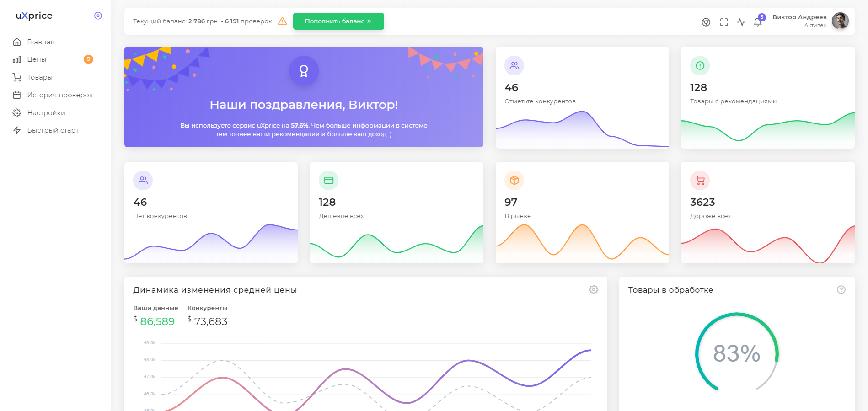Open Товары sidebar section
This screenshot has height=411, width=868.
[40, 77]
